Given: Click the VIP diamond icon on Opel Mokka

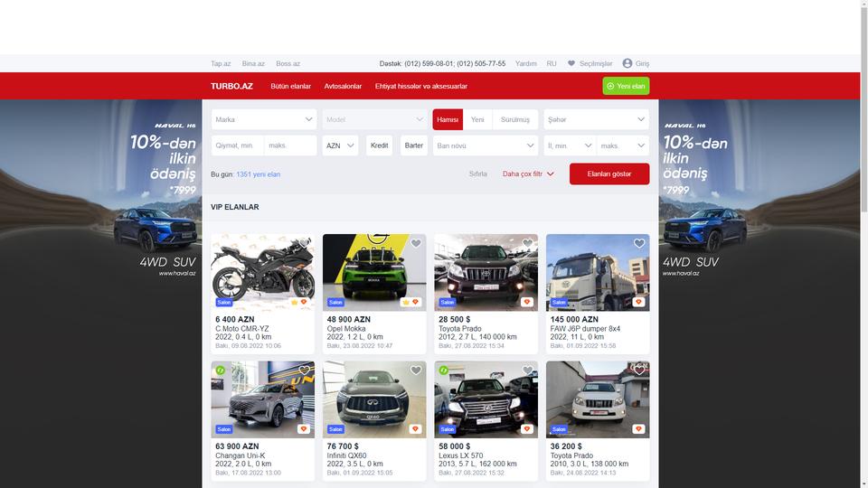Looking at the screenshot, I should (415, 302).
